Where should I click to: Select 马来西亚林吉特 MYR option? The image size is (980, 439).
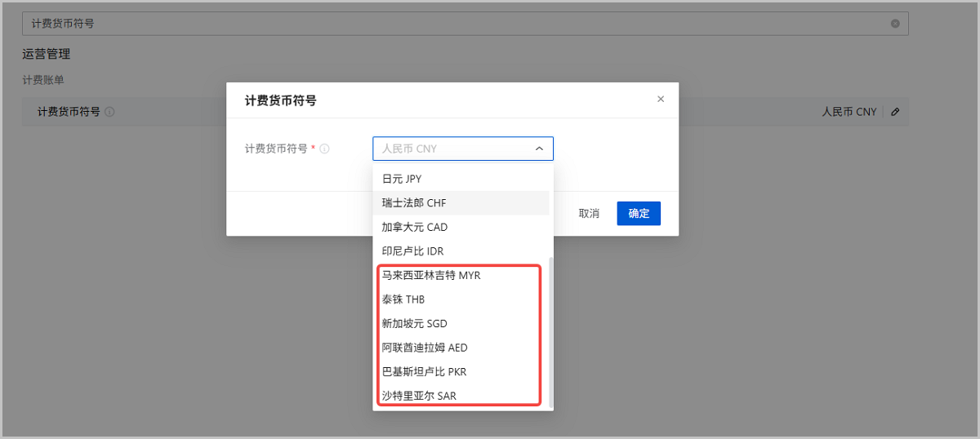[x=431, y=275]
